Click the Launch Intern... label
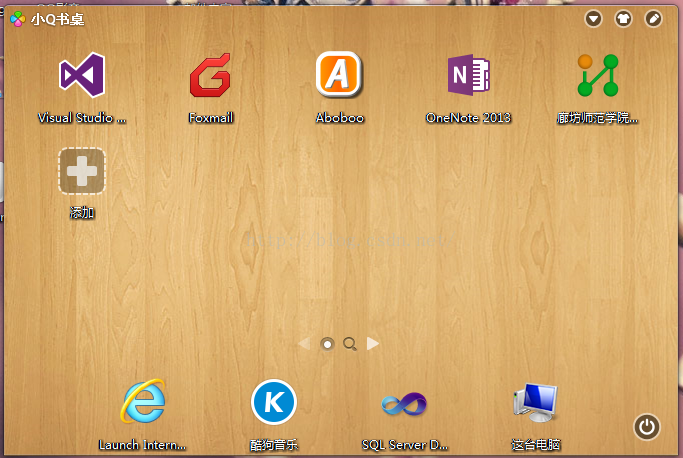 [x=142, y=445]
